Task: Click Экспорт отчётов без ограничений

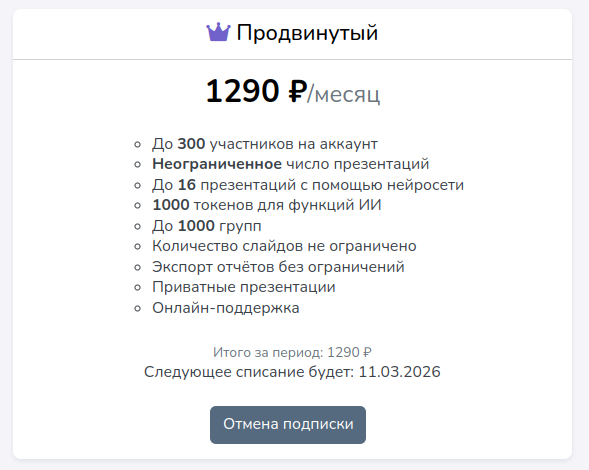Action: coord(278,267)
